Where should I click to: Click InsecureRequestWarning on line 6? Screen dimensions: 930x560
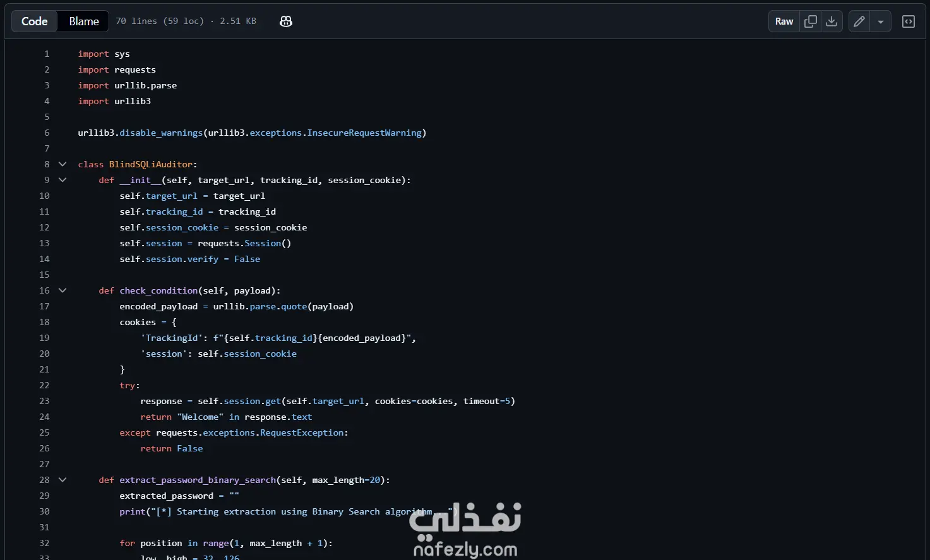tap(364, 133)
